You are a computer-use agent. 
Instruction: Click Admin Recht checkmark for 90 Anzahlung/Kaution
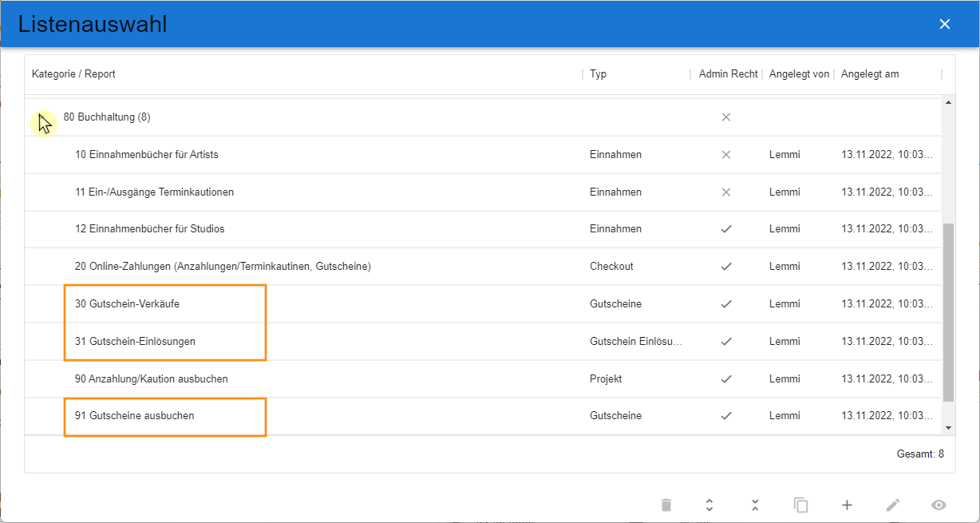click(x=726, y=378)
